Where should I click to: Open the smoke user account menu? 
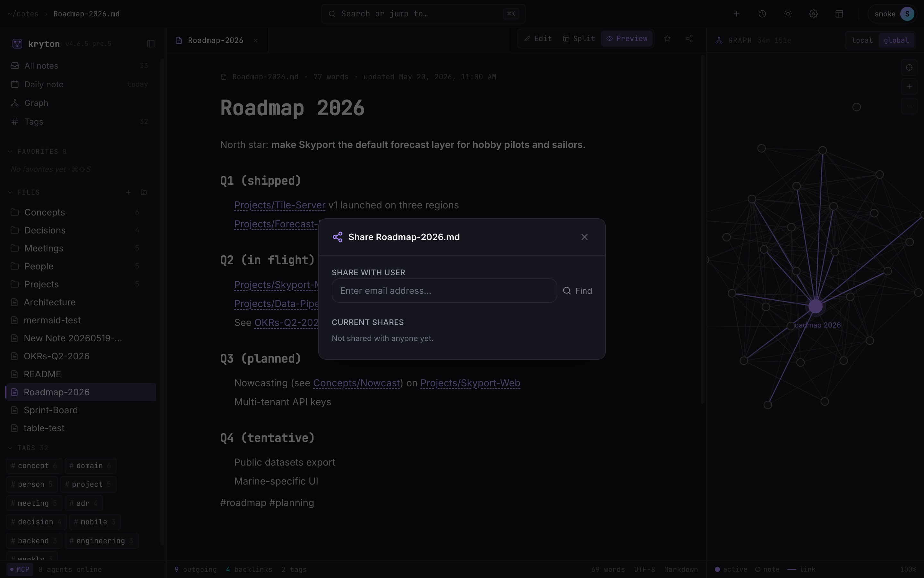pos(893,14)
